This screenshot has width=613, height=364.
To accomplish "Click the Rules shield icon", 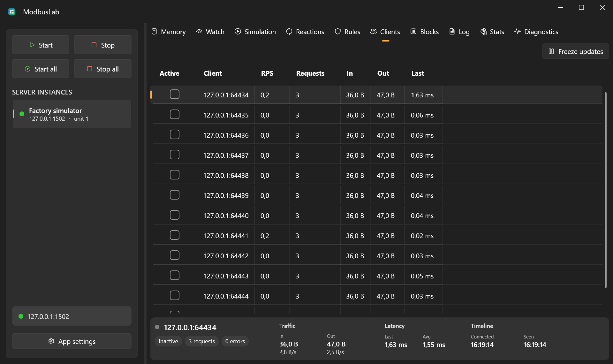I will point(338,31).
